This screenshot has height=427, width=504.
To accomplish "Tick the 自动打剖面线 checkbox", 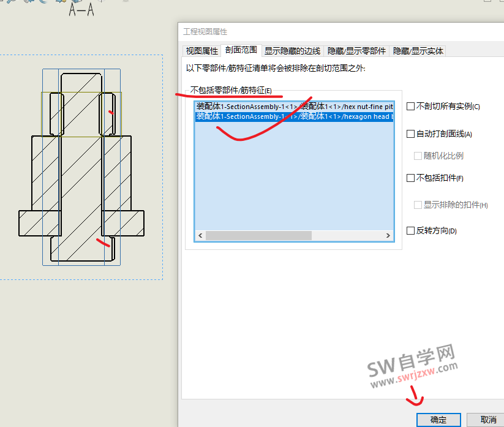I will click(x=411, y=134).
